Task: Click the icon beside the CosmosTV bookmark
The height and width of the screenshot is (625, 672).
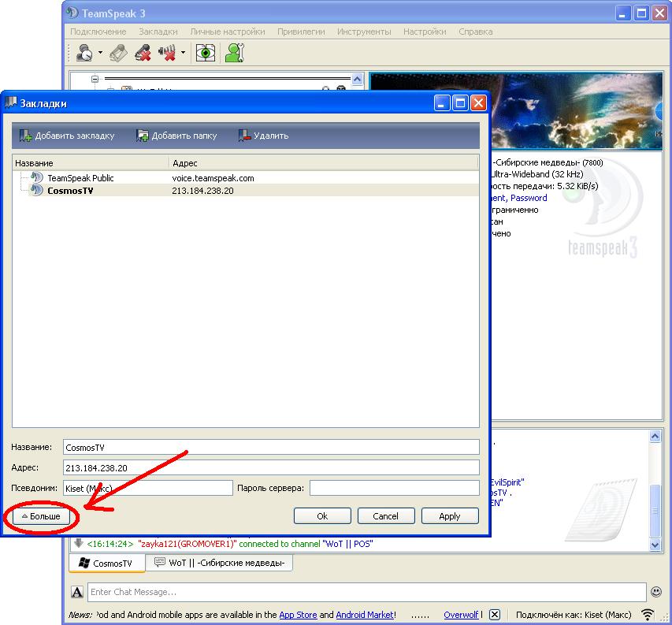Action: [37, 190]
